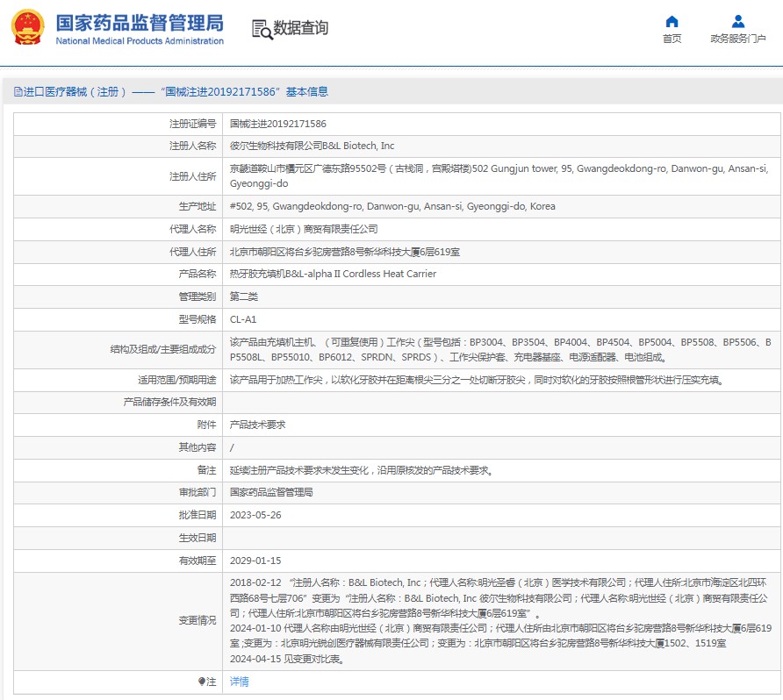Click the 产品技术要求 attachment cell
This screenshot has width=783, height=700.
[257, 425]
